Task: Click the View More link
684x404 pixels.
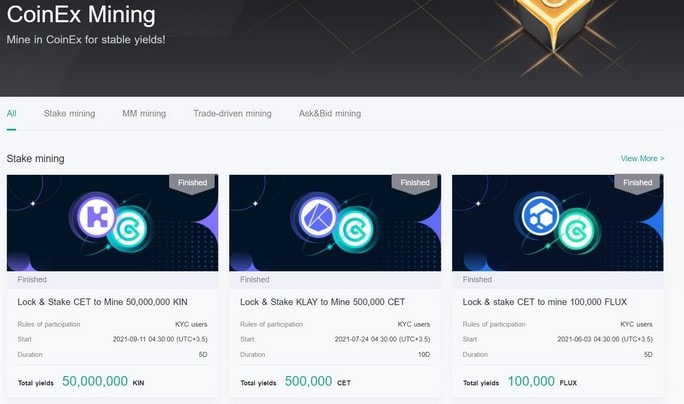Action: tap(643, 158)
